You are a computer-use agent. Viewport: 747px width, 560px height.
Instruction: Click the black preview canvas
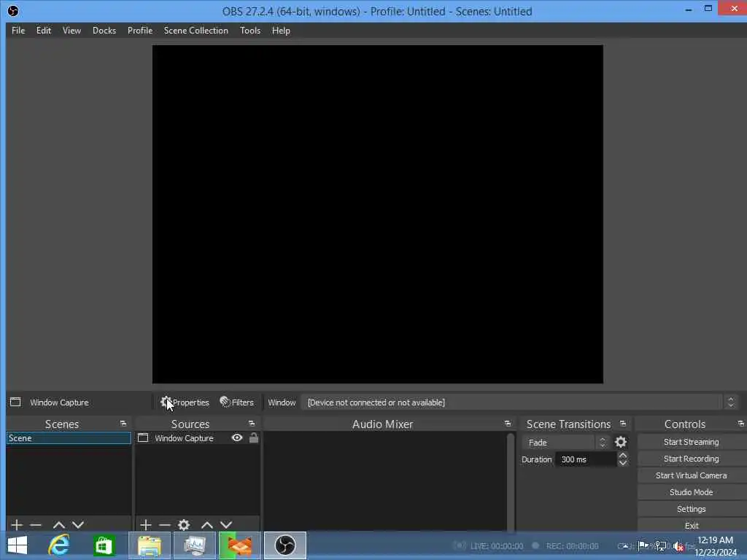(378, 214)
